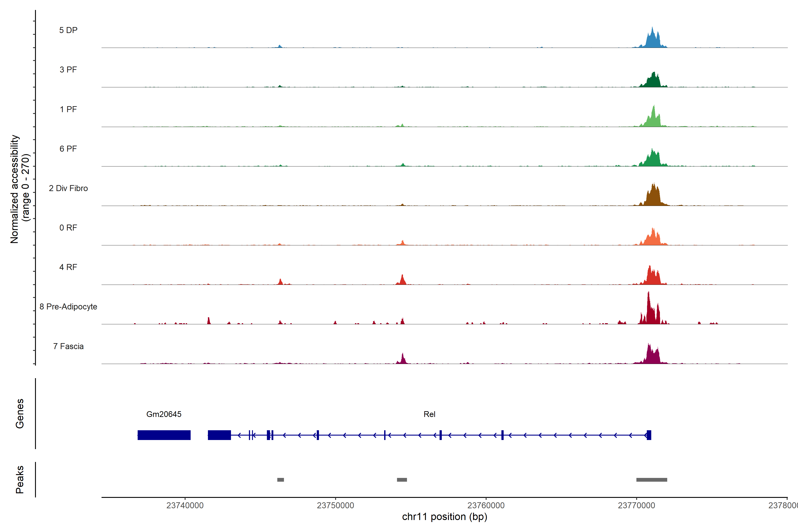Click the middle gray peak bar
Image resolution: width=798 pixels, height=532 pixels.
pos(402,480)
